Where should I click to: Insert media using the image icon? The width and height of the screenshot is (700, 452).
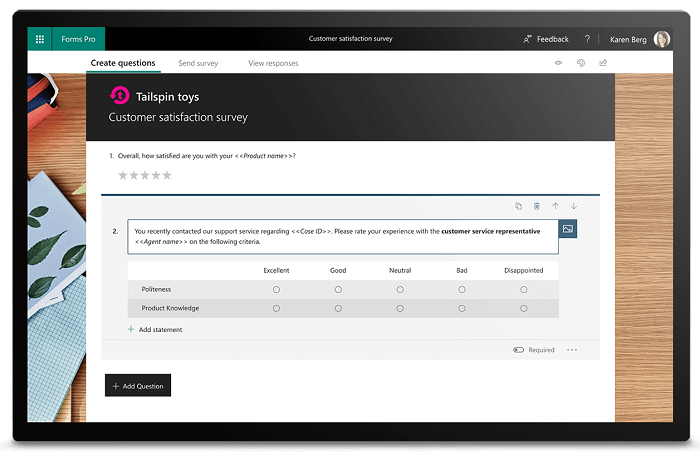568,230
